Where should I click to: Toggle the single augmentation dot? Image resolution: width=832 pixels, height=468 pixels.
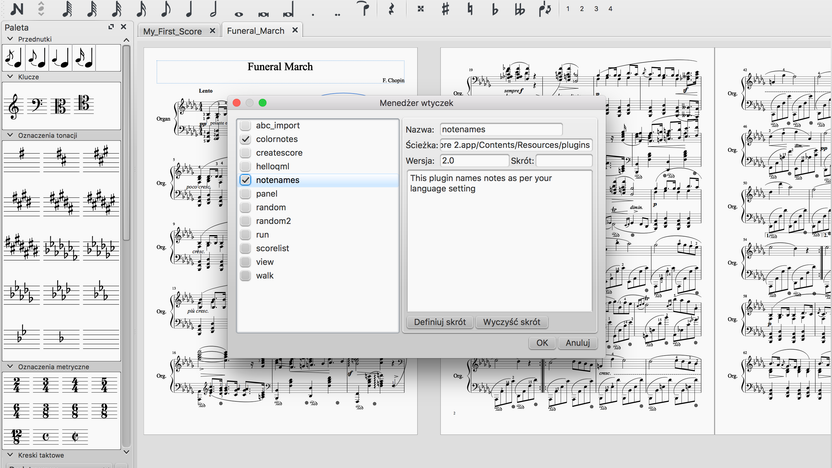click(313, 15)
